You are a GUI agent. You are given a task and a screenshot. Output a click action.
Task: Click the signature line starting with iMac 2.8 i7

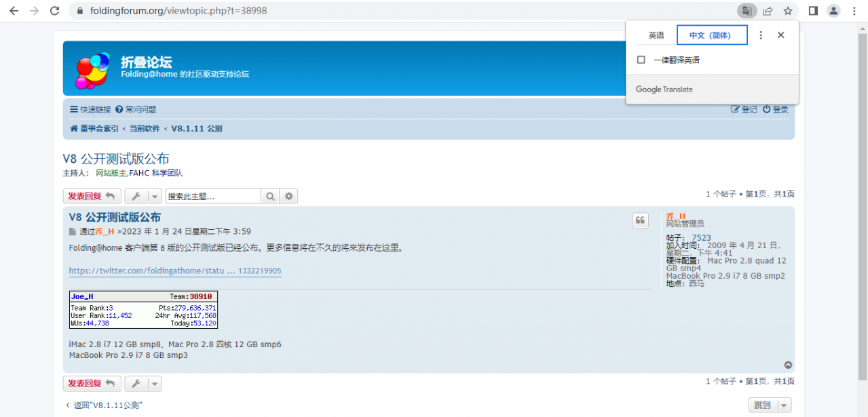tap(175, 344)
